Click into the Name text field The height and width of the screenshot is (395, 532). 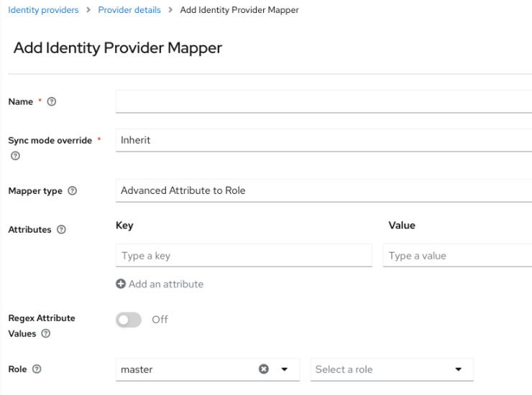[x=324, y=102]
